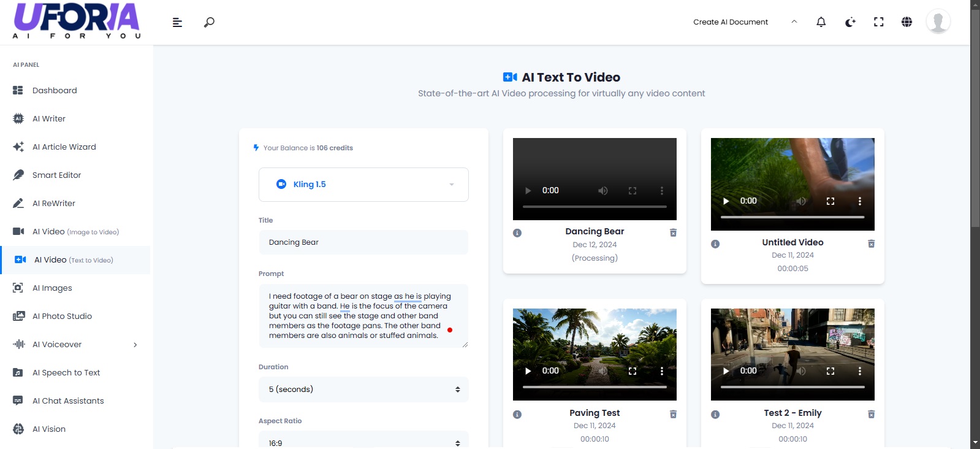Expand the AI Voiceover submenu arrow
Screen dimensions: 980x449
pyautogui.click(x=135, y=345)
